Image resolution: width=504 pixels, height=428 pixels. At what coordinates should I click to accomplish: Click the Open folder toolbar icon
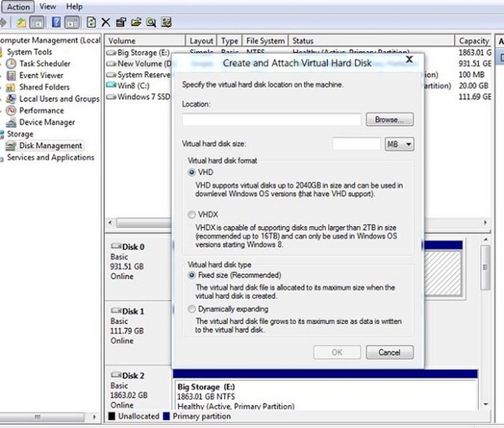point(136,23)
